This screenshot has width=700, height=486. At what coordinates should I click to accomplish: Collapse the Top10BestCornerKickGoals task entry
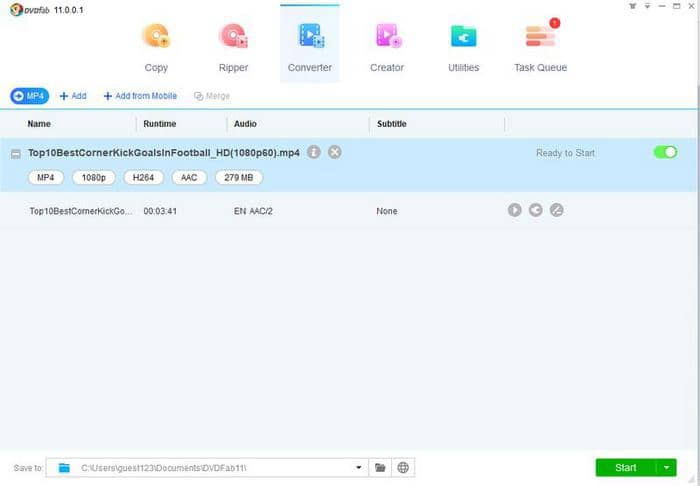tap(16, 154)
